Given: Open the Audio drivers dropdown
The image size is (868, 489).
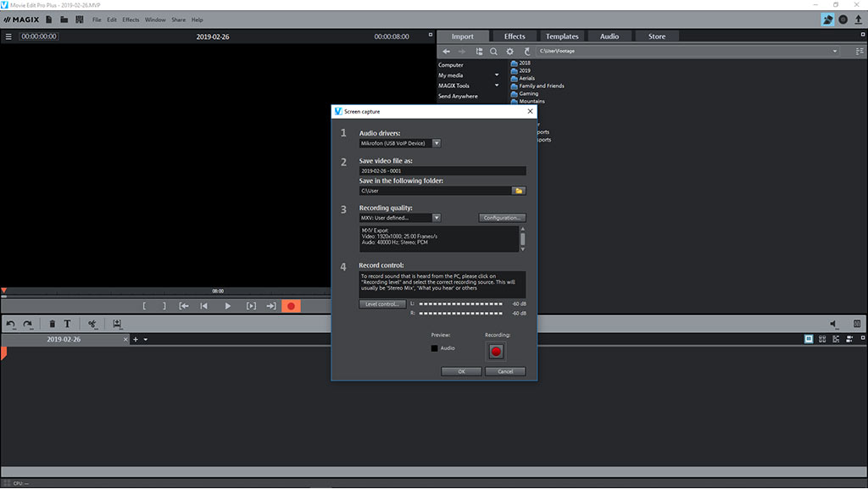Looking at the screenshot, I should coord(437,143).
